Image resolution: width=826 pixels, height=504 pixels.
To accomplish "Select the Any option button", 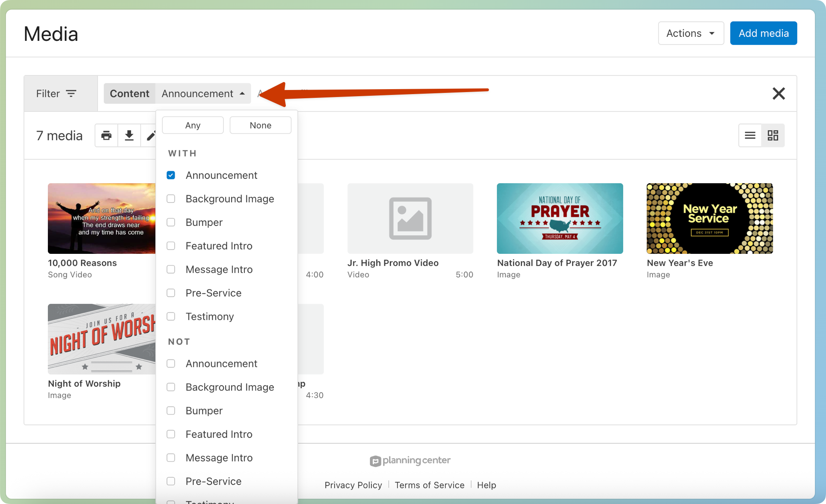I will point(193,125).
